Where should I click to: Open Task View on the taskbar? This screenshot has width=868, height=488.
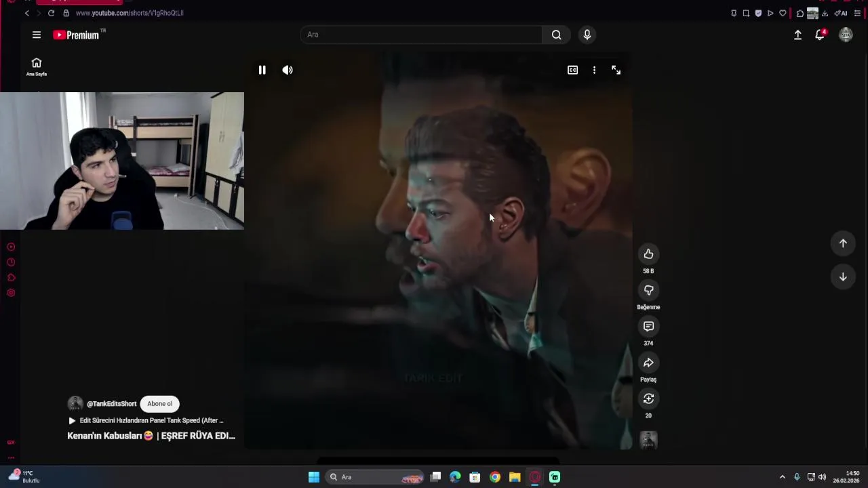(x=436, y=477)
